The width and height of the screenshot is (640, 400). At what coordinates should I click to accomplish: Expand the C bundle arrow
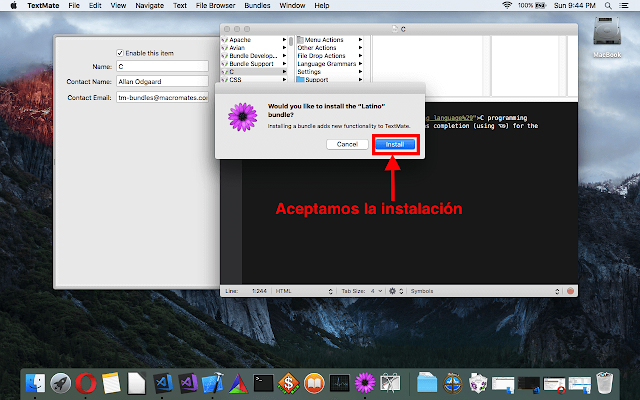[x=284, y=71]
